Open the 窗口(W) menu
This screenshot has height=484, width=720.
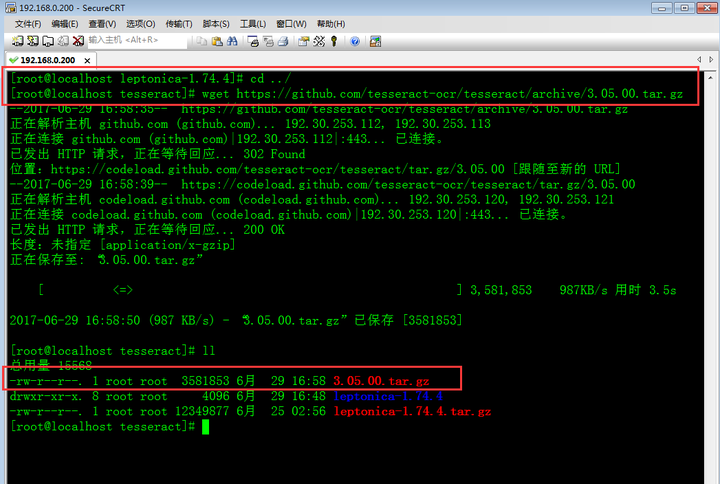(x=292, y=24)
